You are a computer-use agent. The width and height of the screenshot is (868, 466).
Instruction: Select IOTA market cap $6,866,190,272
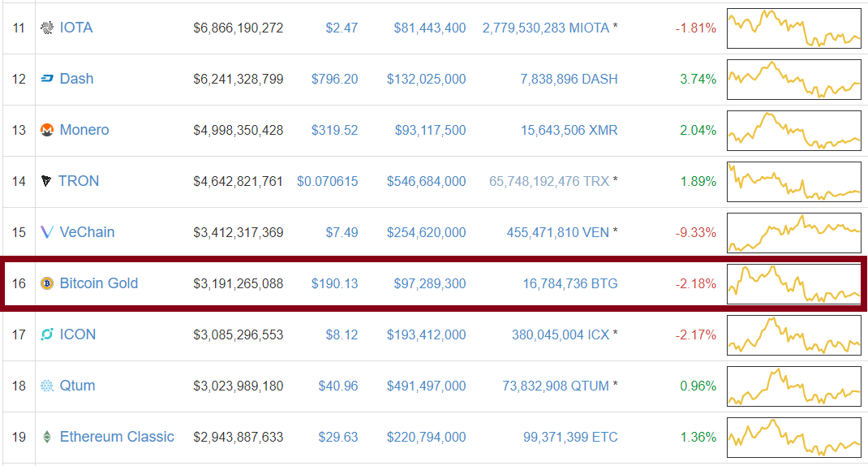(x=238, y=28)
